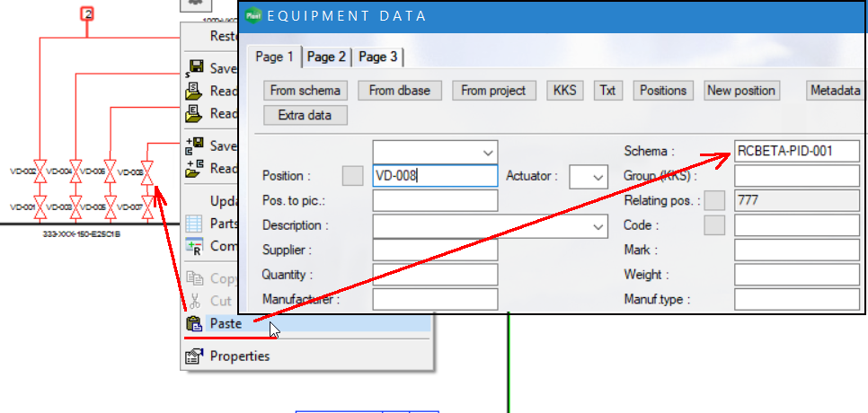Image resolution: width=868 pixels, height=413 pixels.
Task: Click the small gray button beside Relating pos.
Action: coord(714,201)
